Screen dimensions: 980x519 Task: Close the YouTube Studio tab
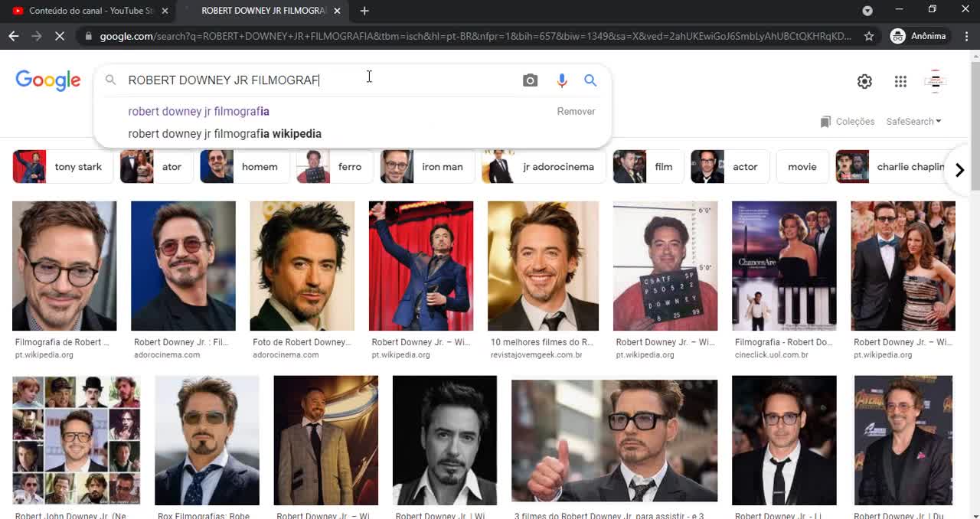coord(165,11)
